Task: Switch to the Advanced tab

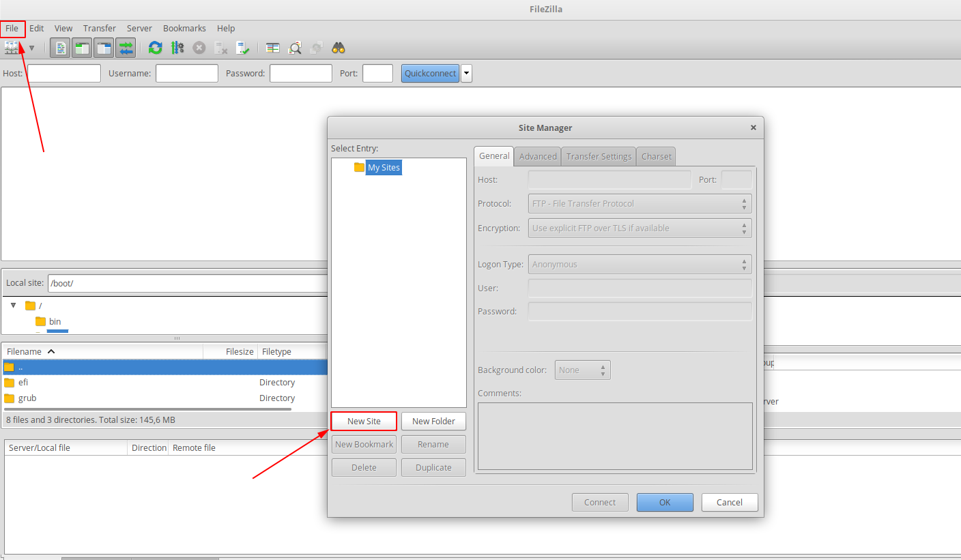Action: click(x=538, y=156)
